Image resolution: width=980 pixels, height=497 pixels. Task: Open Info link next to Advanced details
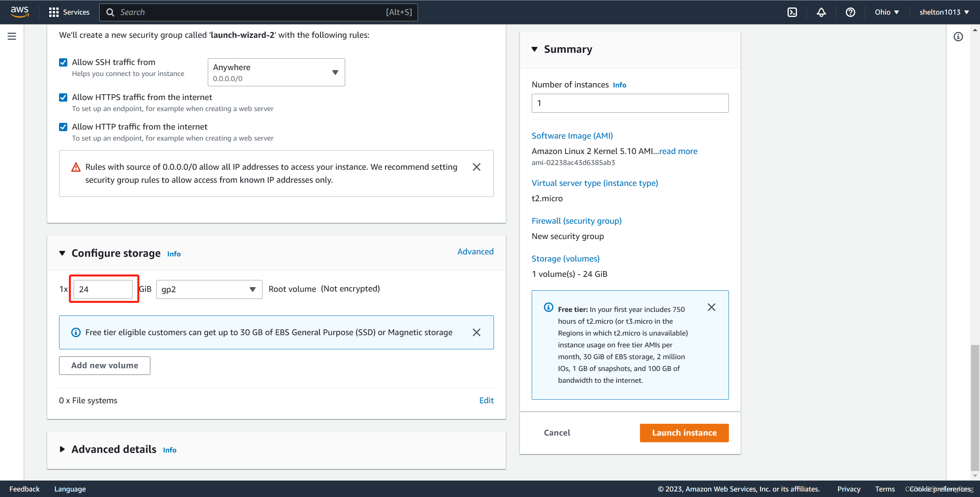point(170,450)
